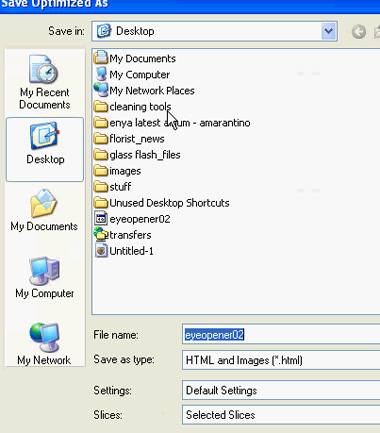This screenshot has width=380, height=433.
Task: Click the File name input field
Action: tap(281, 335)
